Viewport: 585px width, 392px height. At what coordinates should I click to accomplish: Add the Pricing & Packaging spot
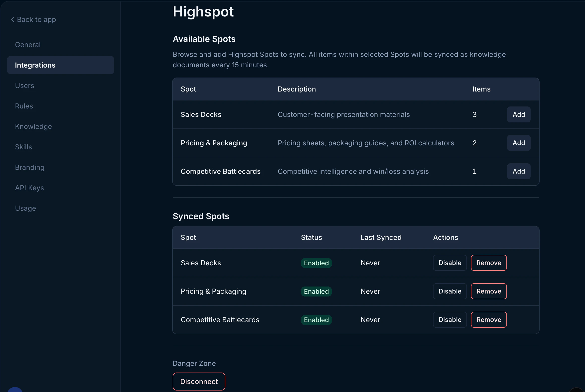(x=518, y=143)
